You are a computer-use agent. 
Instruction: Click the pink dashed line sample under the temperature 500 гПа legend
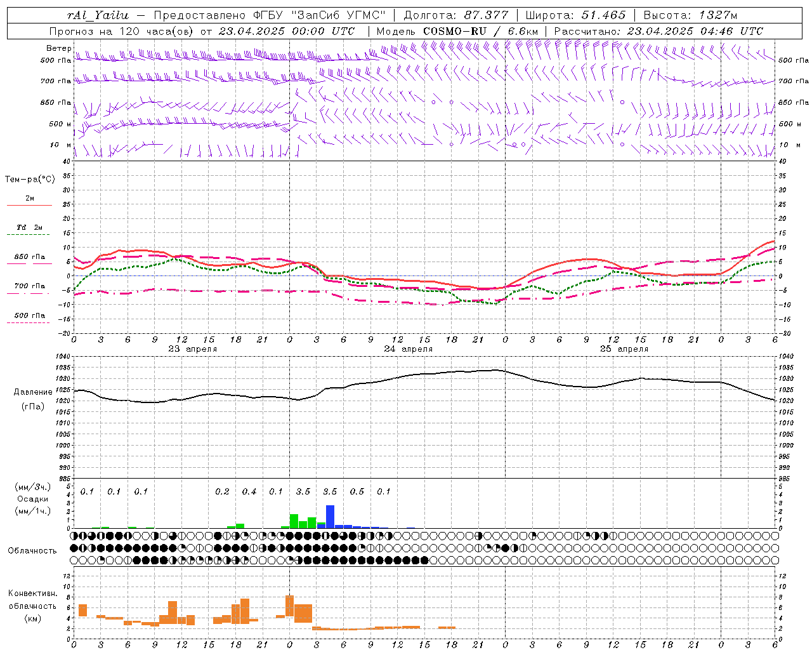click(28, 322)
